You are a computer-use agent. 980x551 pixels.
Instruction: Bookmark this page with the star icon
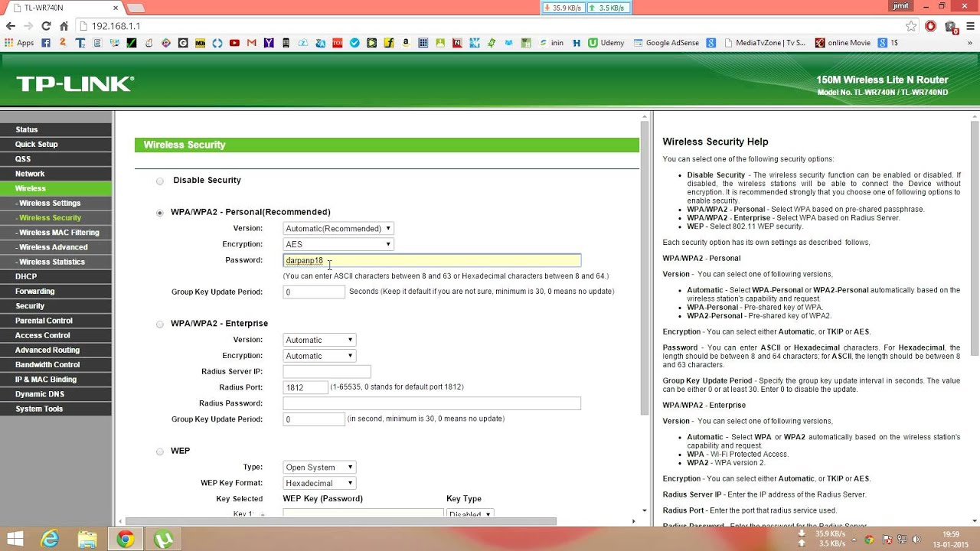coord(911,26)
